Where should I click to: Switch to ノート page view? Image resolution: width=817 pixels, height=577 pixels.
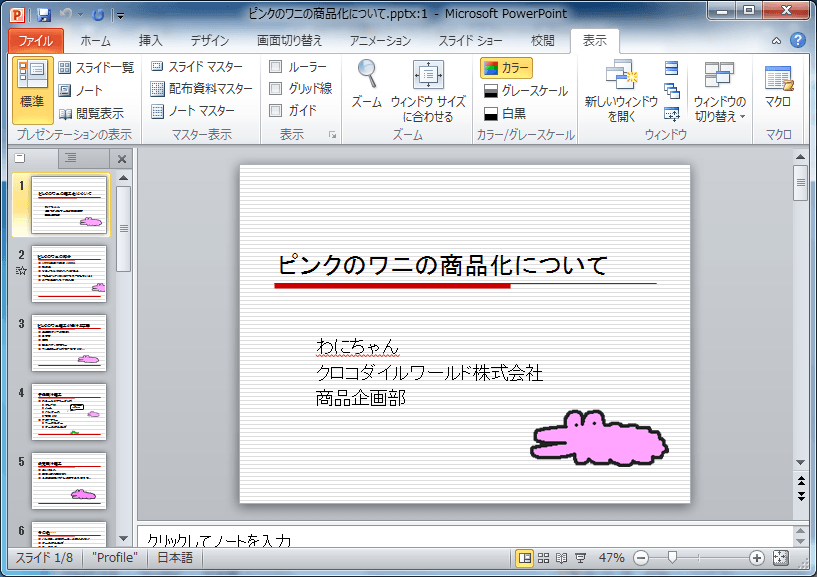point(80,91)
